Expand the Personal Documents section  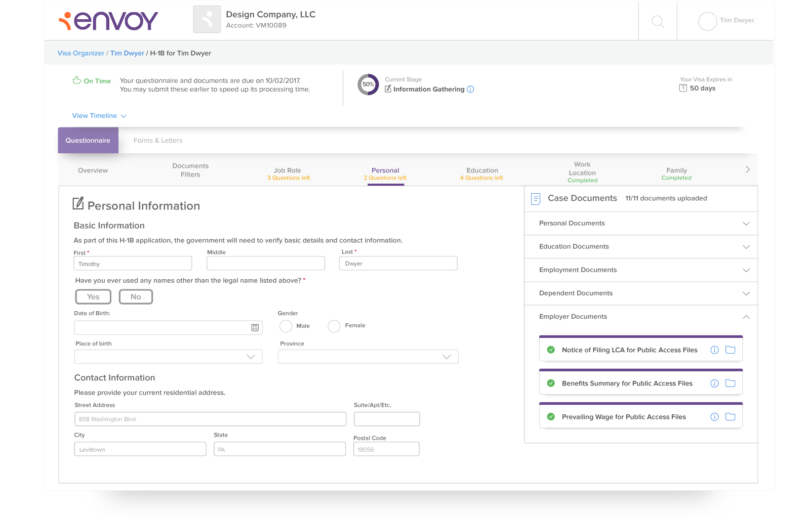[641, 223]
